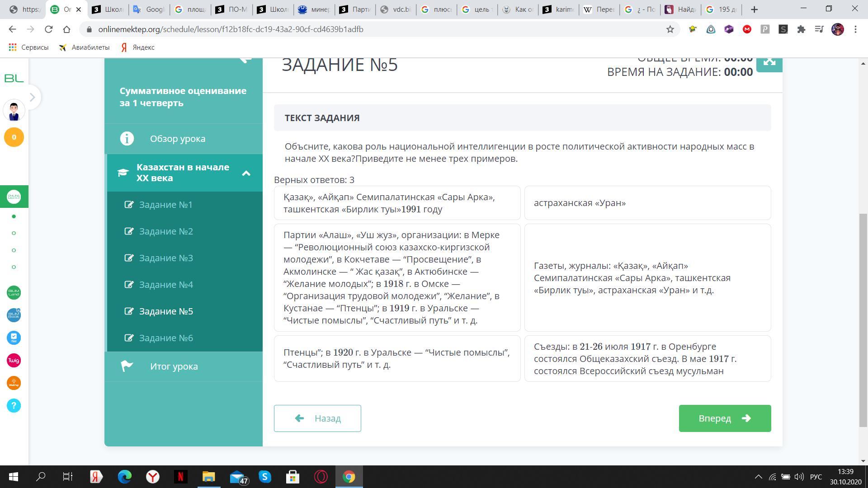Viewport: 868px width, 488px height.
Task: Open Chrome extensions puzzle icon
Action: click(x=801, y=29)
